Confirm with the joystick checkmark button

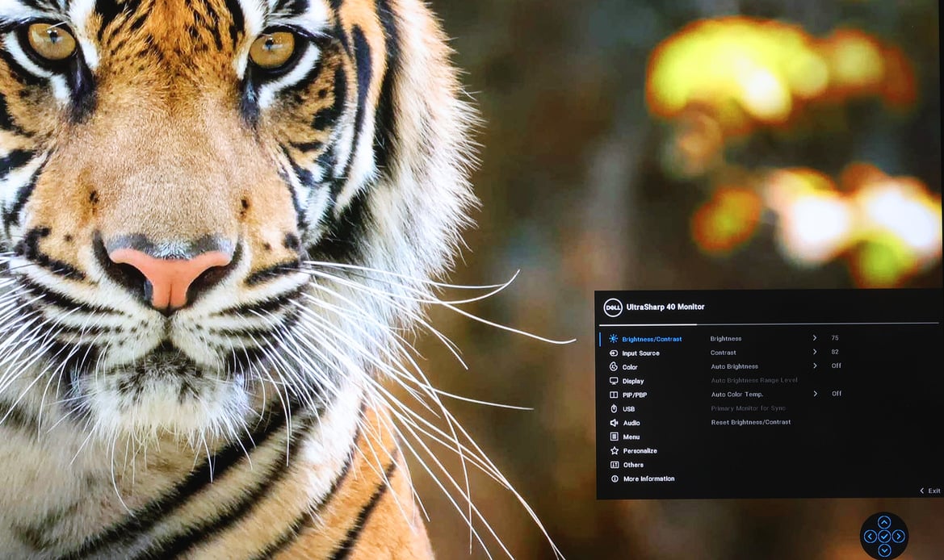pyautogui.click(x=883, y=536)
